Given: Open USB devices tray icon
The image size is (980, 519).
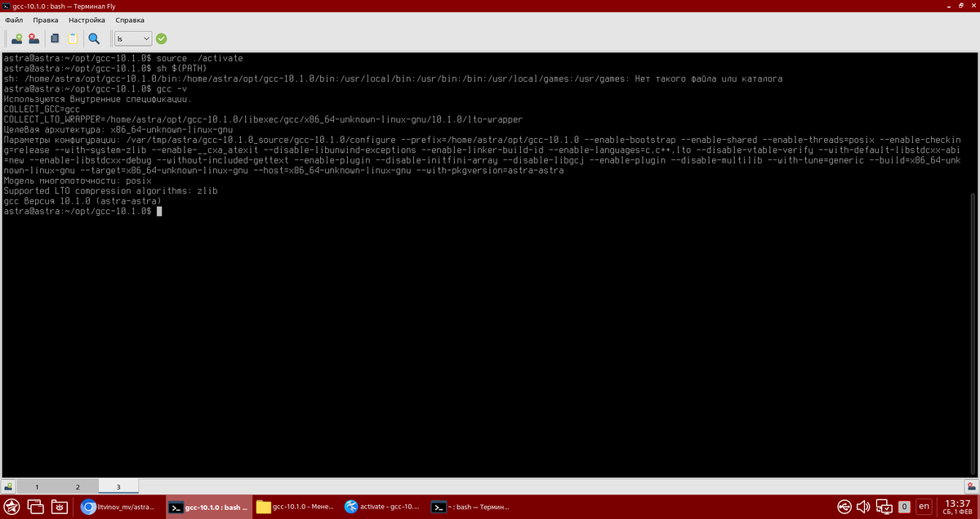Looking at the screenshot, I should coord(844,507).
